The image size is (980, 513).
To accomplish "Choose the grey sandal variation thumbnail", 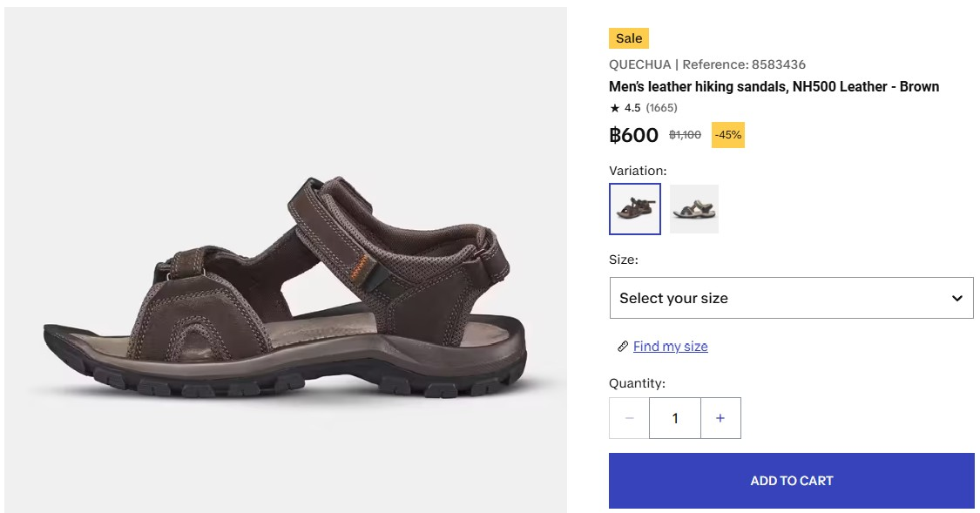I will point(694,209).
